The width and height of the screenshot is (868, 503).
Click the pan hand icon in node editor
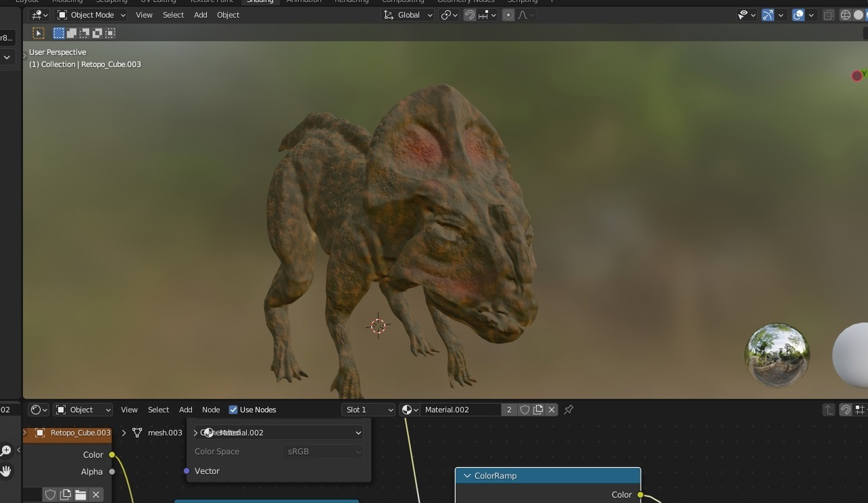[7, 470]
